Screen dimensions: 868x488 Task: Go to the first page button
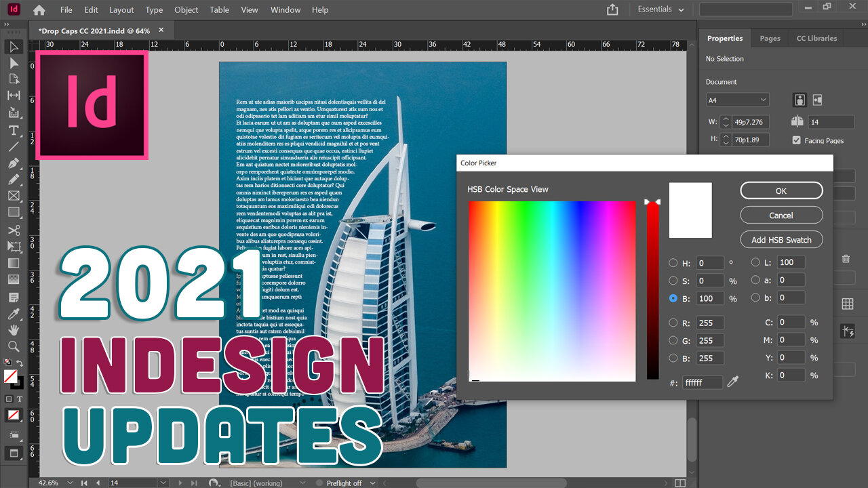85,483
